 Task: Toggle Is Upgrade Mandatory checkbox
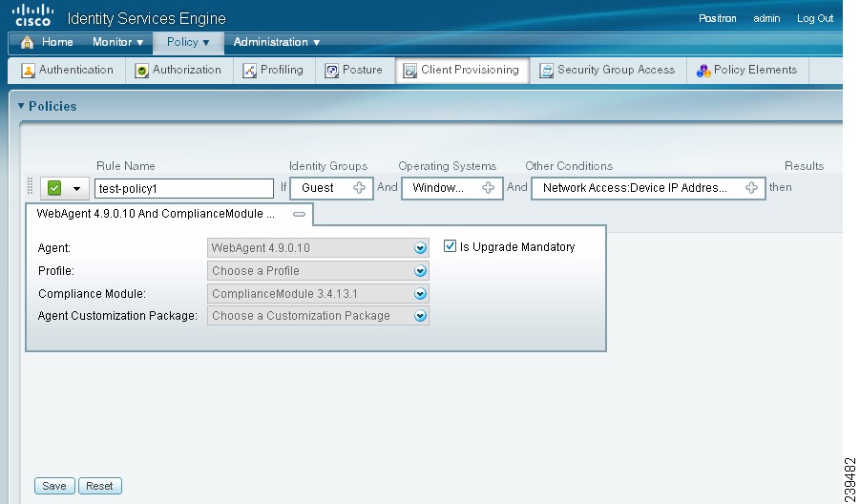(x=450, y=246)
